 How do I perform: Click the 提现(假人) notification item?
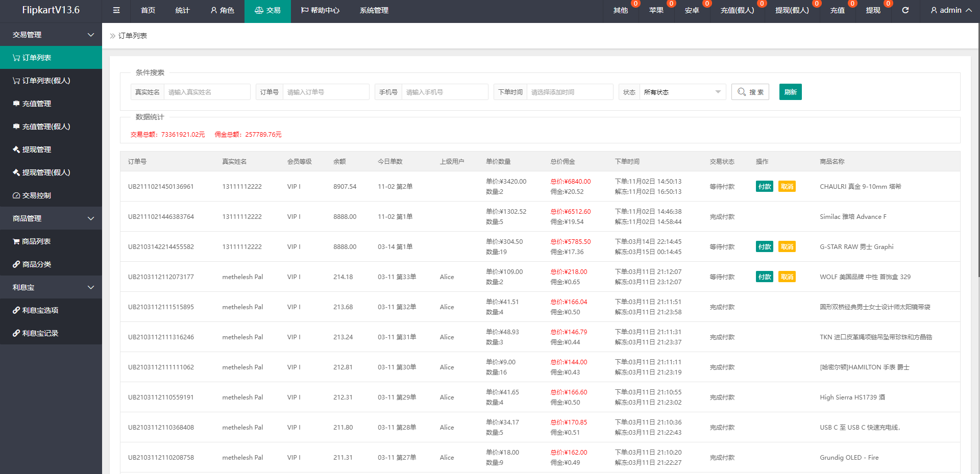(792, 10)
